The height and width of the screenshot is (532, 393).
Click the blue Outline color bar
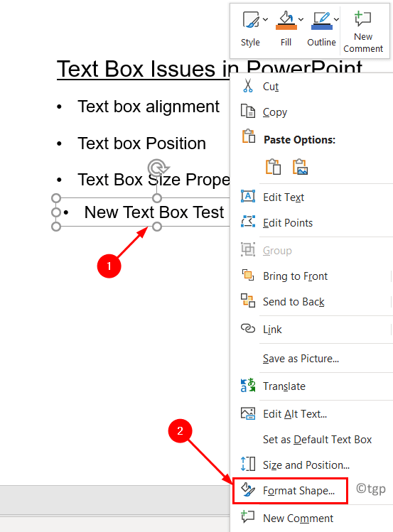(x=322, y=27)
